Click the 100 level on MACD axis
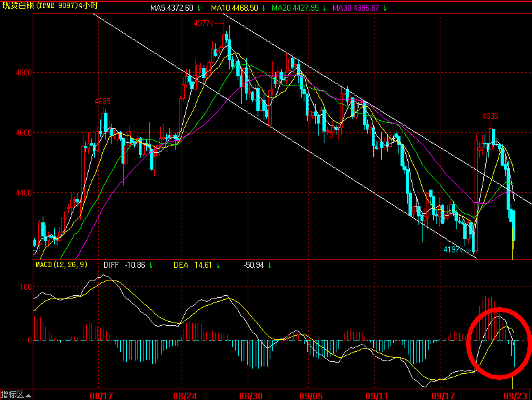532x400 pixels. click(x=26, y=287)
